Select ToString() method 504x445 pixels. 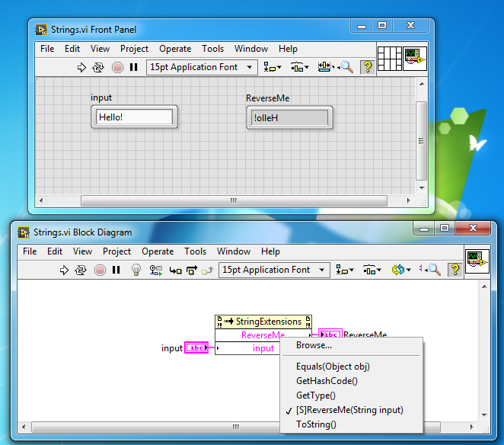coord(351,424)
